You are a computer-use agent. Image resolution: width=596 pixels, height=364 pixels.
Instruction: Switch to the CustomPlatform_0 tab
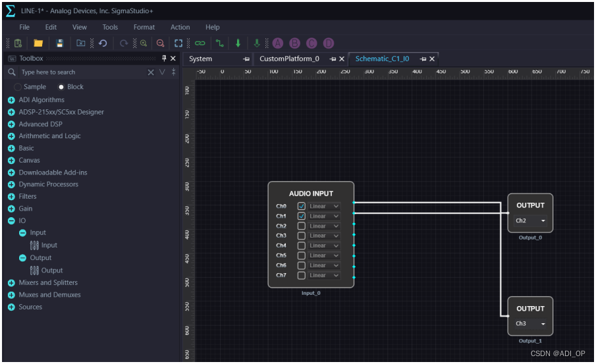point(289,59)
